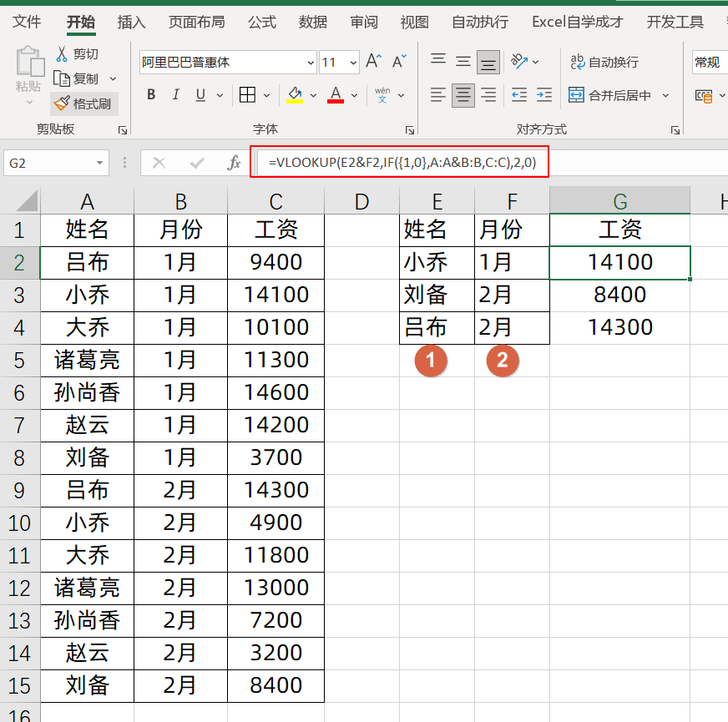Expand the text orientation dropdown arrow
728x722 pixels.
pos(535,62)
